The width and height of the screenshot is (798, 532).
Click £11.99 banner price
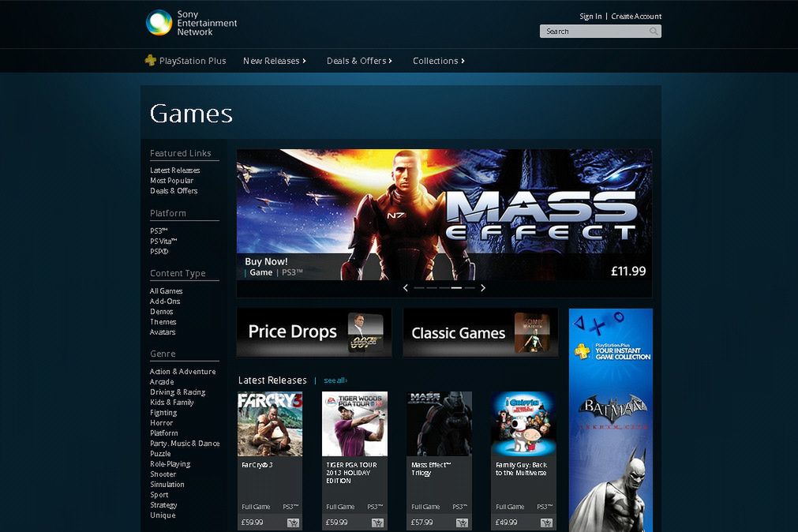click(628, 271)
